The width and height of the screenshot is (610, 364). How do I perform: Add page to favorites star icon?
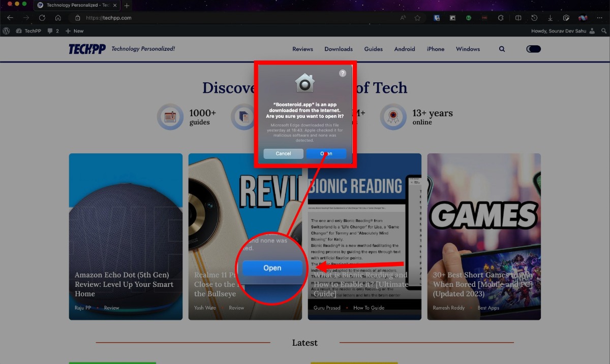(x=417, y=18)
